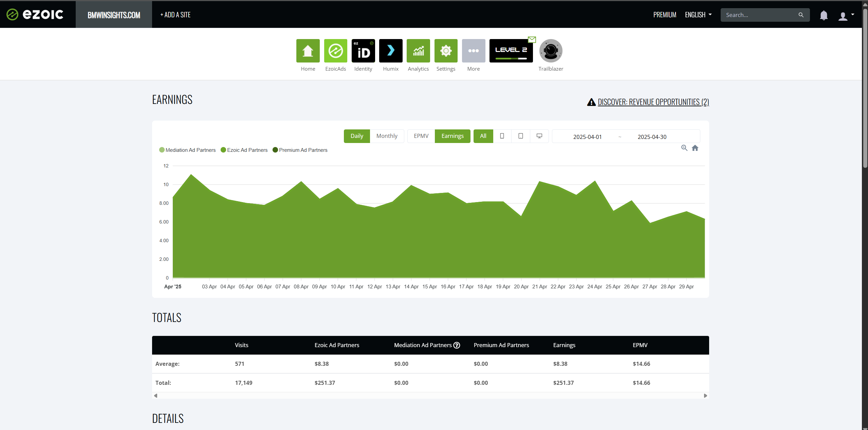The height and width of the screenshot is (430, 868).
Task: Open the English language dropdown
Action: 698,15
